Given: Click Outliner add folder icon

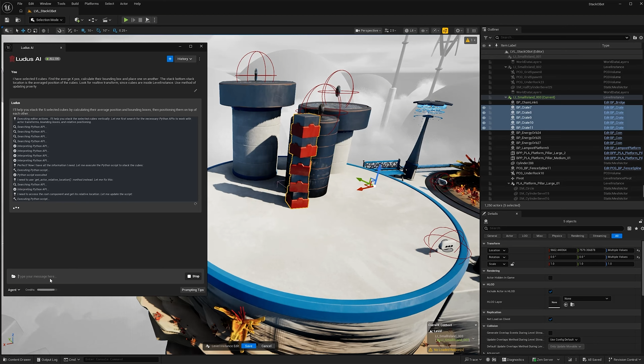Looking at the screenshot, I should (x=635, y=37).
